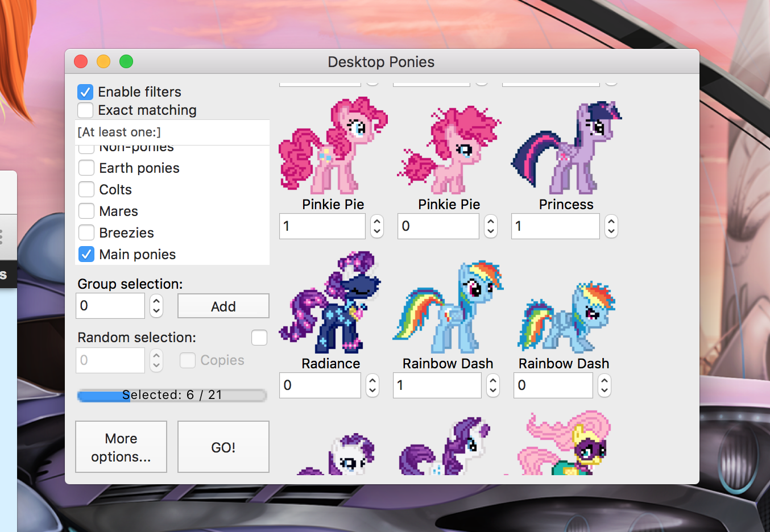This screenshot has height=532, width=770.
Task: Click the Random selection stepper arrows
Action: [156, 360]
